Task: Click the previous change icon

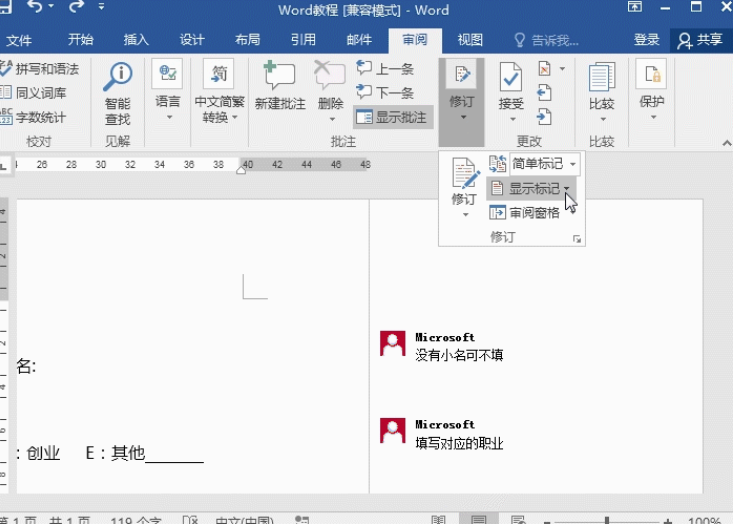Action: [544, 93]
